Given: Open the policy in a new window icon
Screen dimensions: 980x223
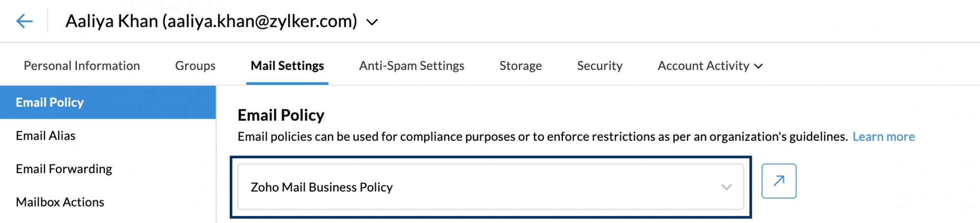Looking at the screenshot, I should [x=779, y=181].
